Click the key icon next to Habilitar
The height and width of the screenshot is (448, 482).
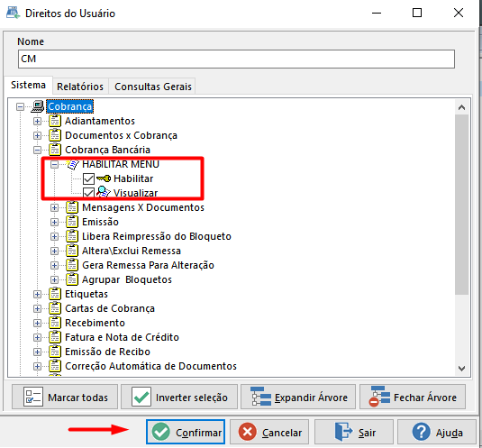(104, 178)
